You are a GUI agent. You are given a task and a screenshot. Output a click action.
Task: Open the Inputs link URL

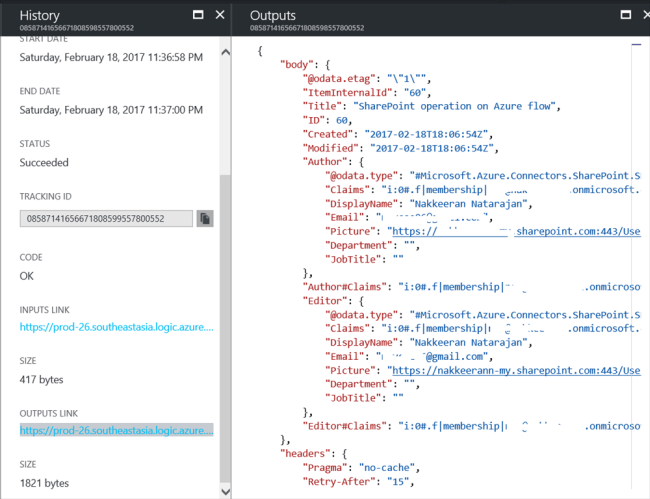pyautogui.click(x=115, y=327)
